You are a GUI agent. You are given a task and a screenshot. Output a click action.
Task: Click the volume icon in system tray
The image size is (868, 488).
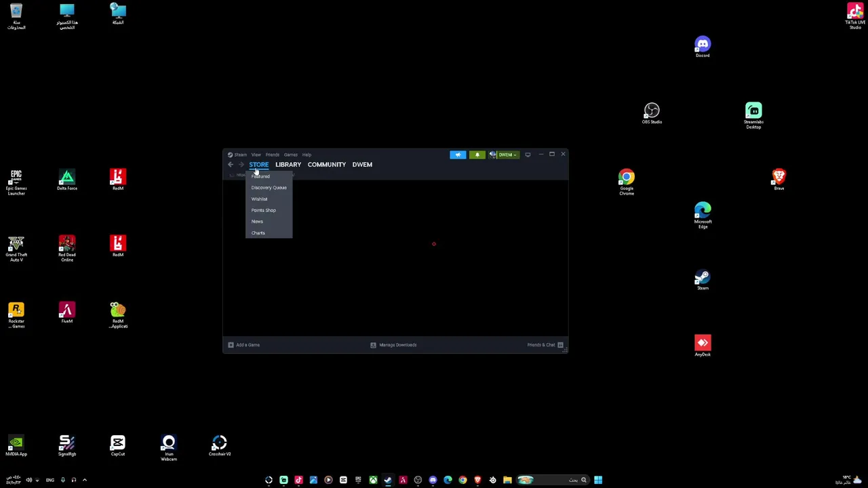click(x=28, y=480)
